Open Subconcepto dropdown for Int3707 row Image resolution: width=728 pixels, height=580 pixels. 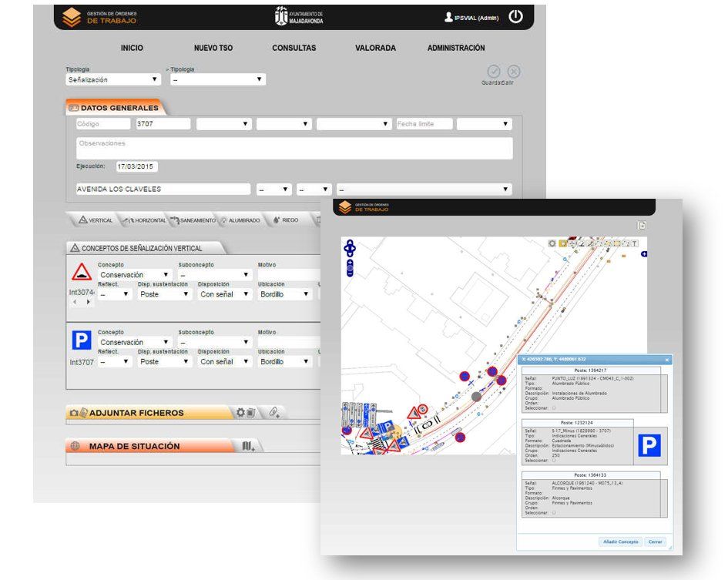point(215,342)
